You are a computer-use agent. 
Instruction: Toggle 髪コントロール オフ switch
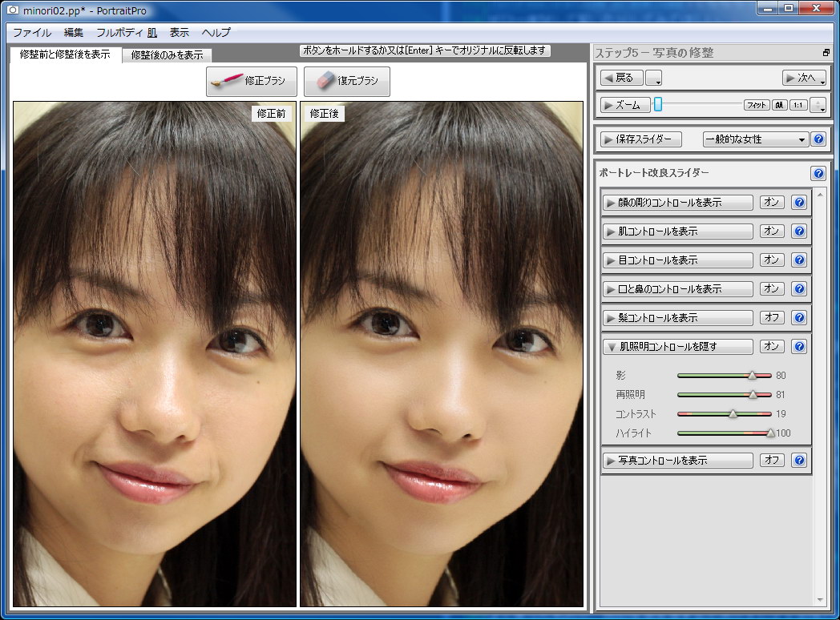tap(772, 318)
